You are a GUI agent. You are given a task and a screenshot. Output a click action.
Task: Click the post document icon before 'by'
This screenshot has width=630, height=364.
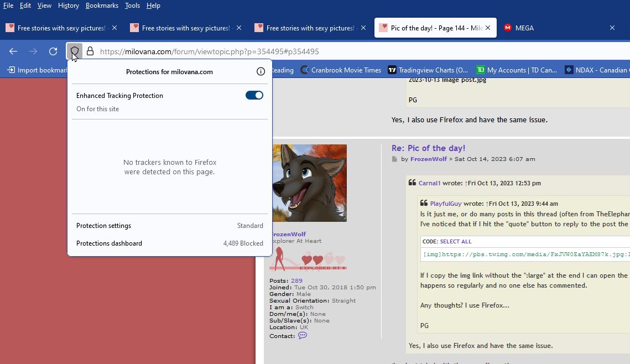tap(394, 159)
